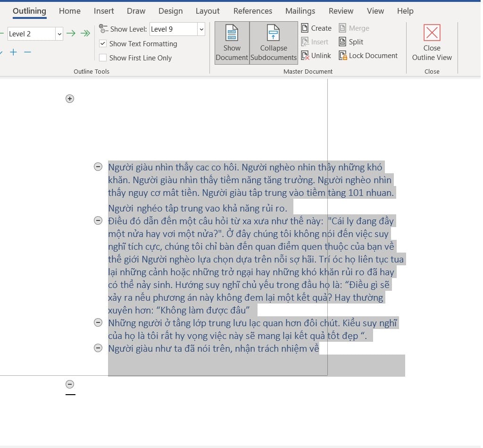Enable Show First Line Only
This screenshot has height=448, width=483.
click(103, 58)
